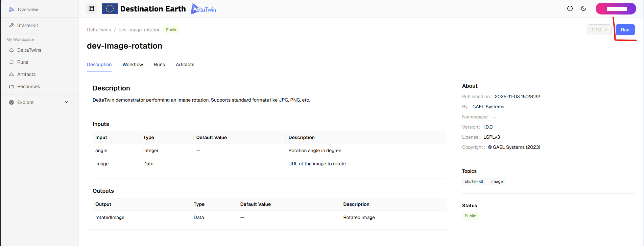Viewport: 644px width, 246px height.
Task: Toggle dark mode moon icon
Action: point(583,9)
